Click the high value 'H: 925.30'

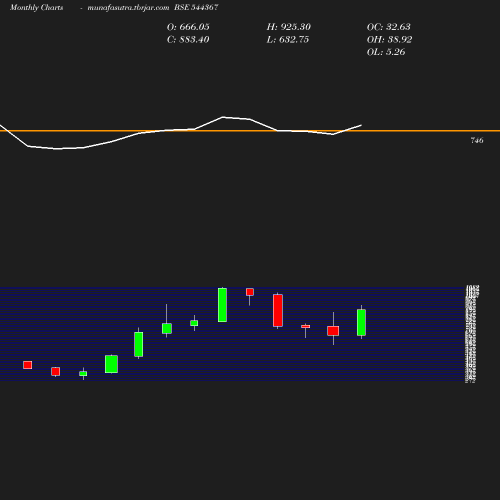[x=289, y=27]
